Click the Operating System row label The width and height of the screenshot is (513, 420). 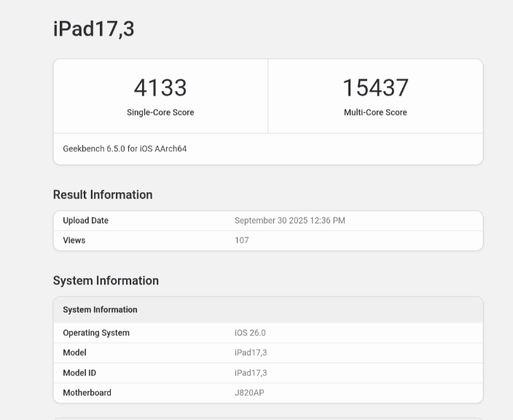(x=96, y=333)
